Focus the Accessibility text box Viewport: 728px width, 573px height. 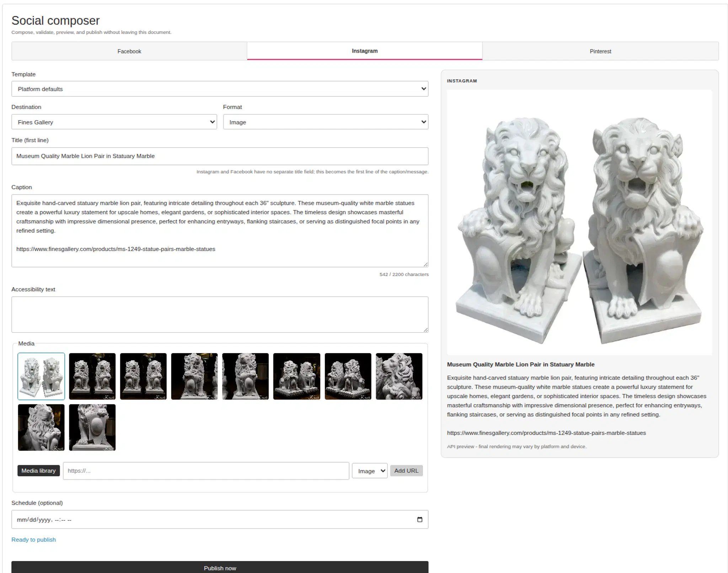(220, 315)
